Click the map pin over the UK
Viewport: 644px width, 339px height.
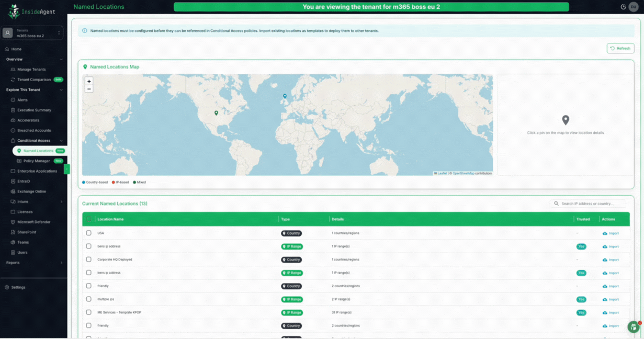coord(285,96)
